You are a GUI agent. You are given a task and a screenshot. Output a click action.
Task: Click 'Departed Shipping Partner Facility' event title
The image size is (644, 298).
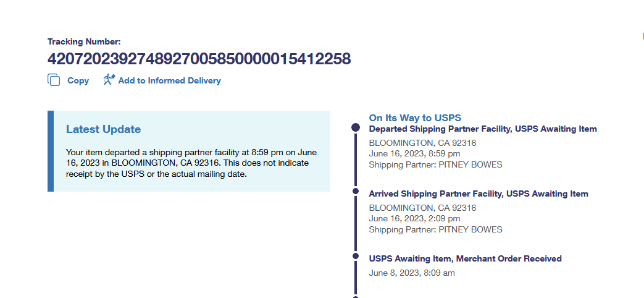[482, 129]
